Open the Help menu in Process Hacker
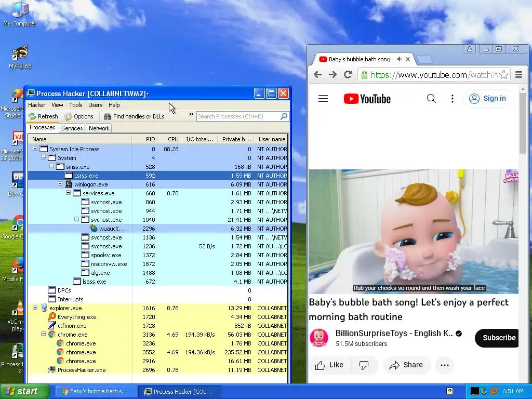 (x=114, y=105)
